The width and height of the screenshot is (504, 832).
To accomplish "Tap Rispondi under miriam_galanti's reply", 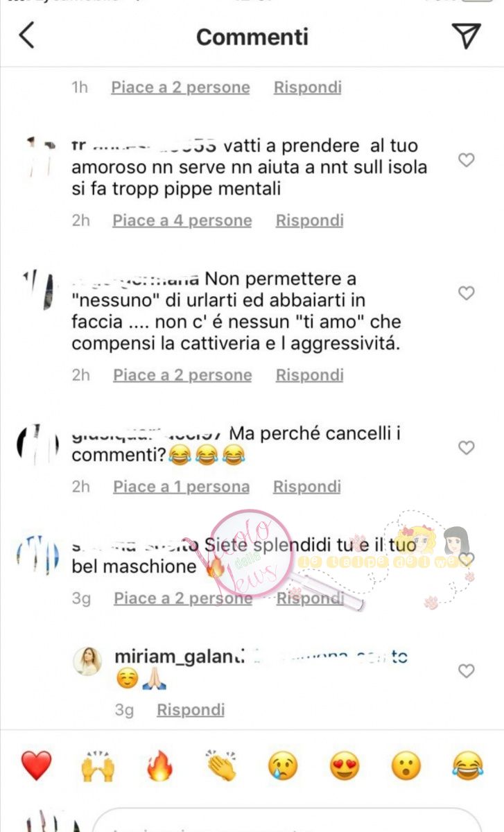I will pos(191,710).
